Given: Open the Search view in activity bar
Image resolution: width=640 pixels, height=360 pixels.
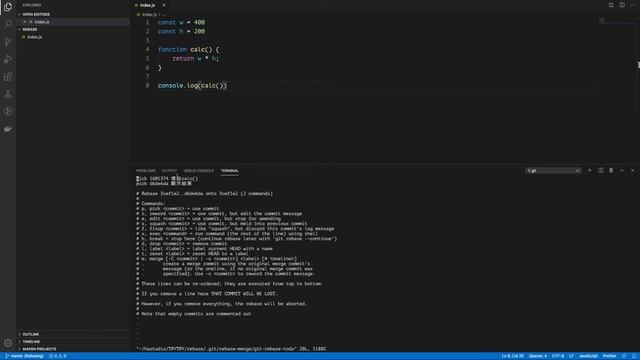Looking at the screenshot, I should (8, 24).
